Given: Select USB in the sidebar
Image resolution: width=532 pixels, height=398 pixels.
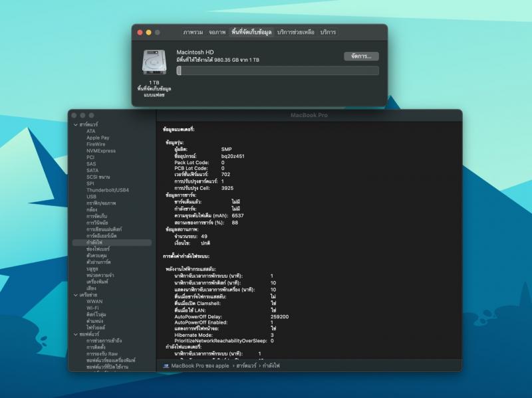Looking at the screenshot, I should (91, 197).
